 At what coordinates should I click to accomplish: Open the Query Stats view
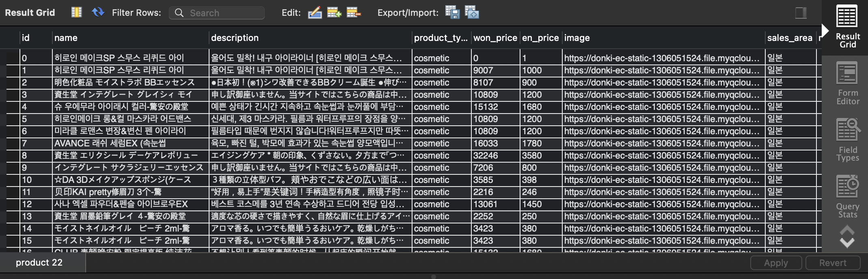click(847, 197)
